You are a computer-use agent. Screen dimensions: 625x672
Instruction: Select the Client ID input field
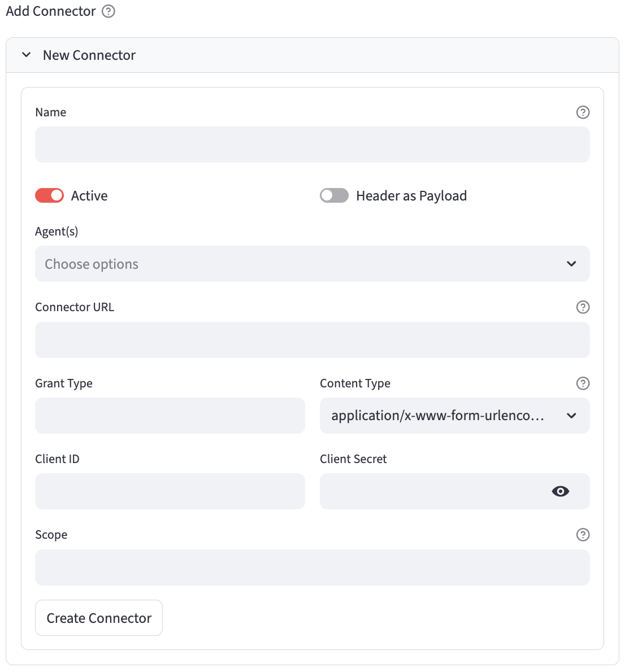[170, 491]
